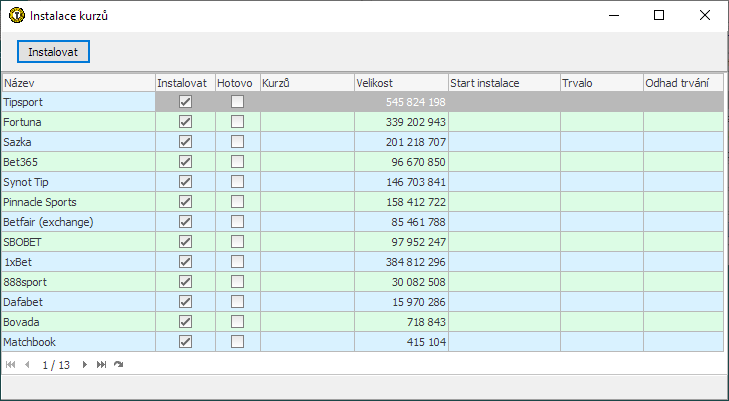
Task: Click size value 415 104
Action: [x=426, y=342]
